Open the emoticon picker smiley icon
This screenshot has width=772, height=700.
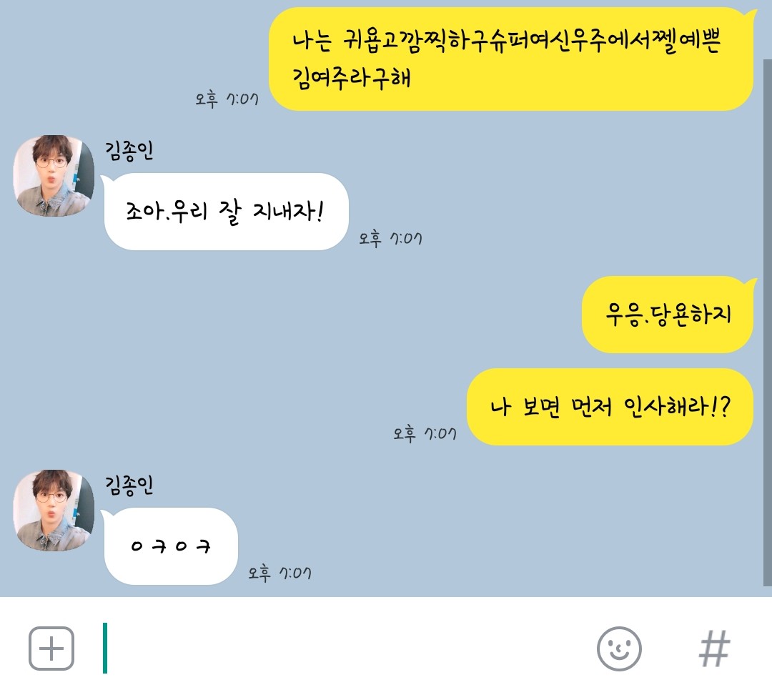(619, 649)
